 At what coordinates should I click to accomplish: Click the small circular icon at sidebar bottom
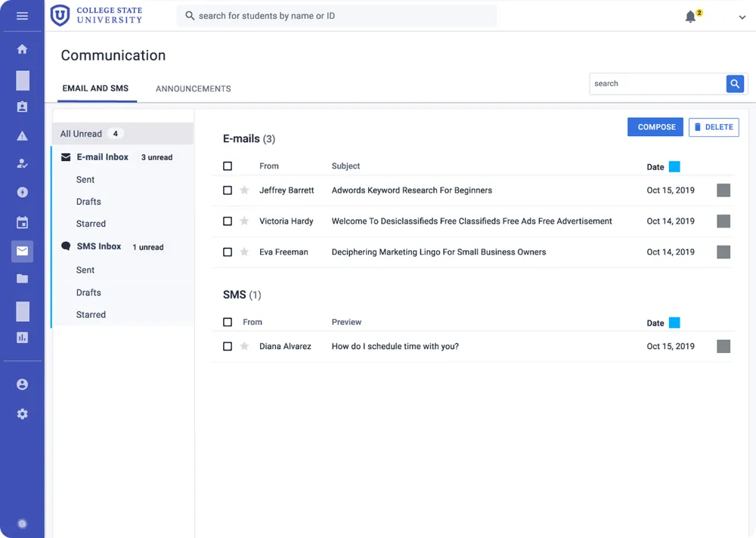point(22,524)
